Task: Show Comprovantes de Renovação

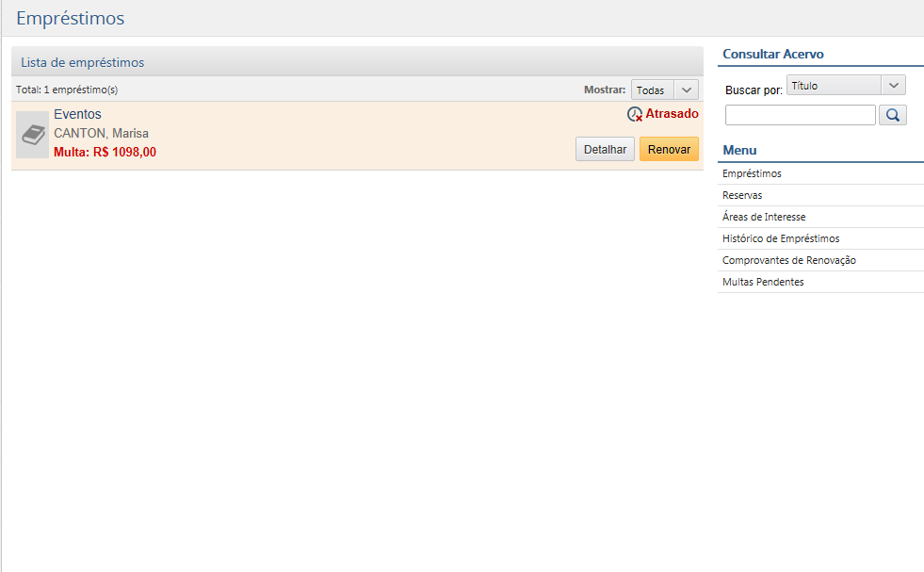Action: coord(788,260)
